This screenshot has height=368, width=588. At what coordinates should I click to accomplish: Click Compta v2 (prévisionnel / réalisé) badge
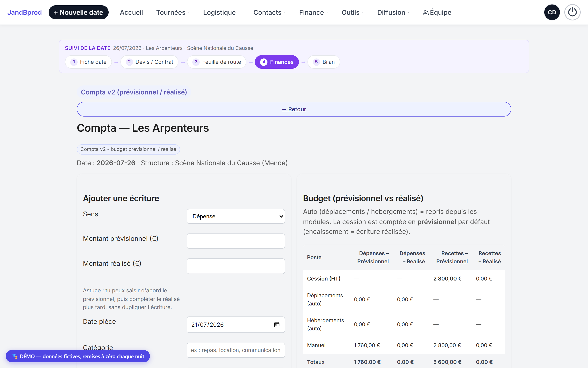[x=134, y=92]
